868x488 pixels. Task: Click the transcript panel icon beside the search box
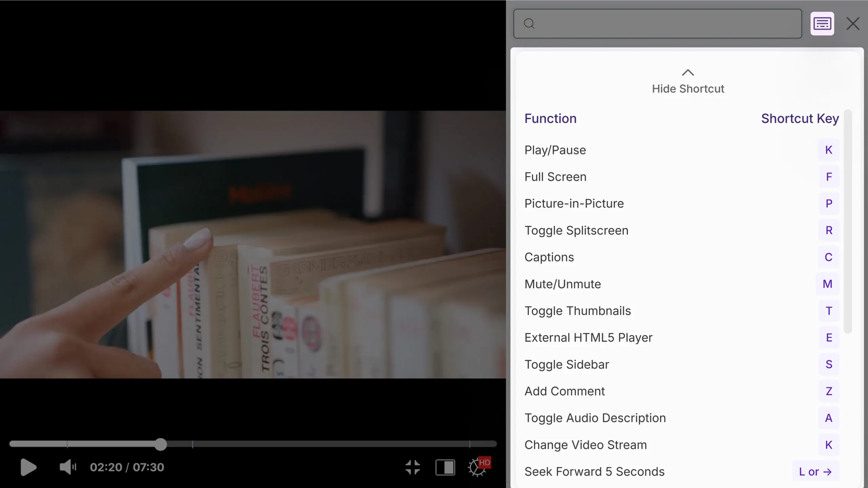tap(822, 24)
